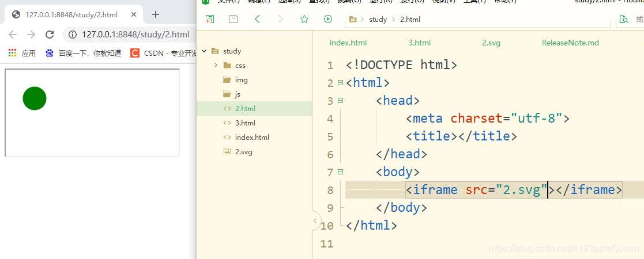Screen dimensions: 644x259
Task: Select the js folder in the tree
Action: click(x=238, y=94)
